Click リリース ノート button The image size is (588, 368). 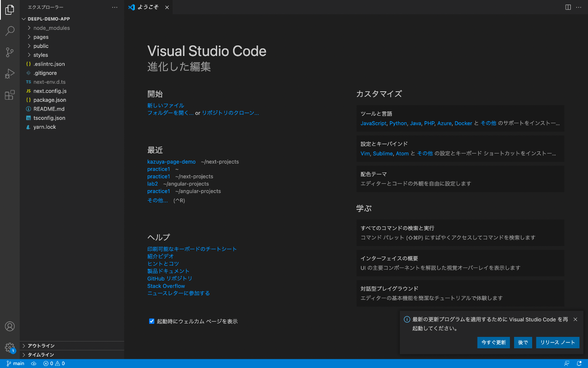pos(558,342)
